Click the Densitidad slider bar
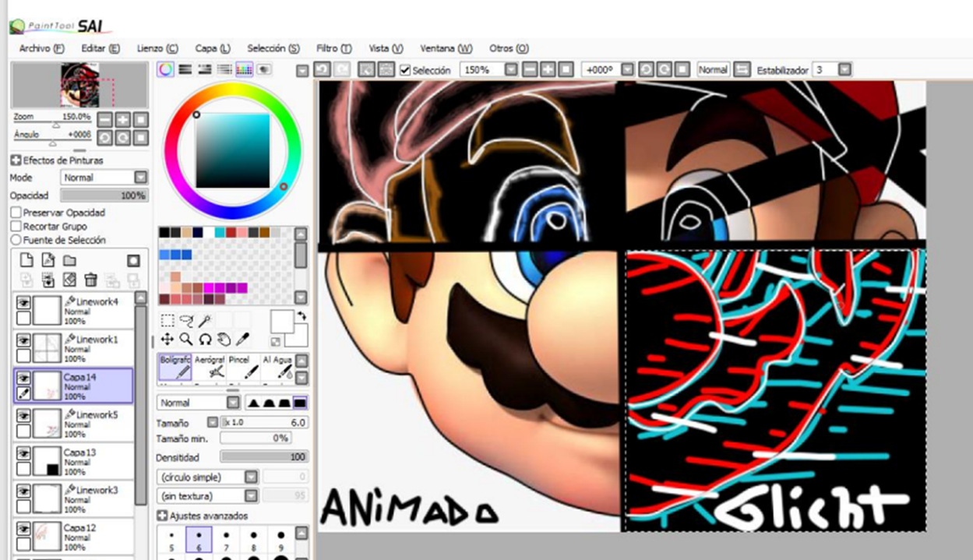Image resolution: width=973 pixels, height=560 pixels. 264,457
